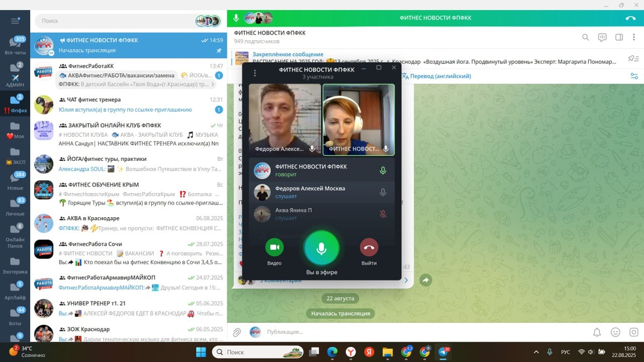Click 'Перевод (английский)' translate button
Screen dimensions: 644x362
click(436, 76)
